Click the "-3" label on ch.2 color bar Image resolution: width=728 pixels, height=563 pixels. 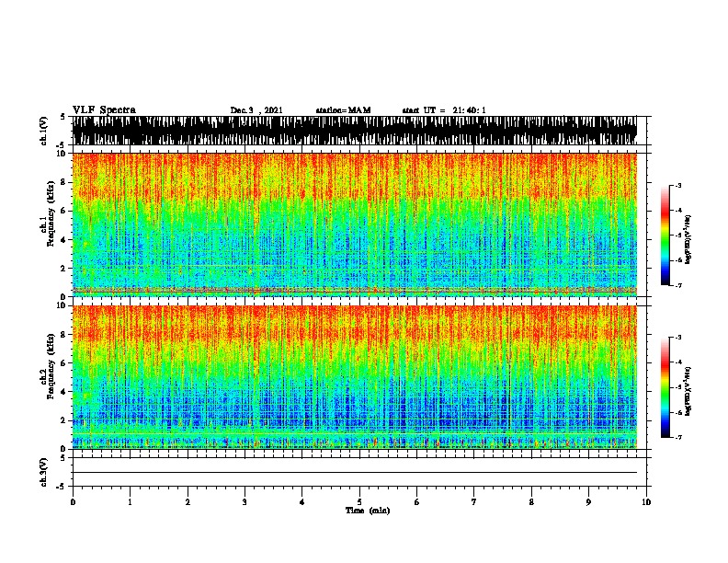coord(677,338)
